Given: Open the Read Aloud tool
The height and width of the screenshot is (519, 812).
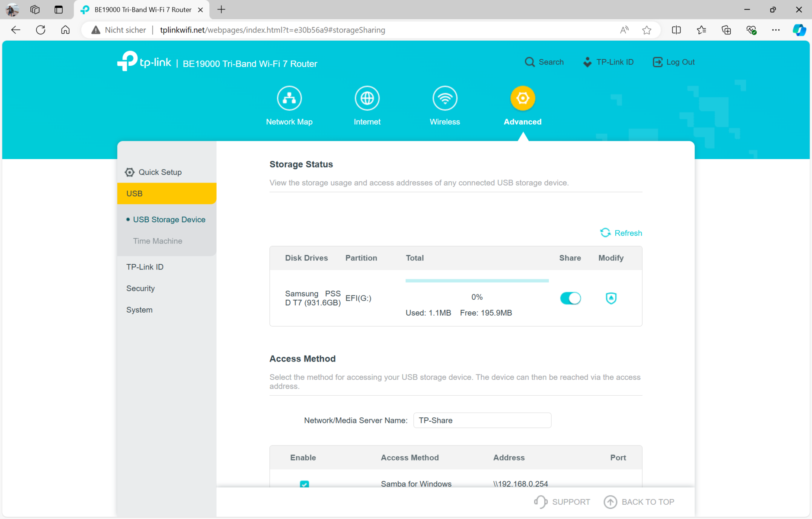Looking at the screenshot, I should pyautogui.click(x=624, y=30).
